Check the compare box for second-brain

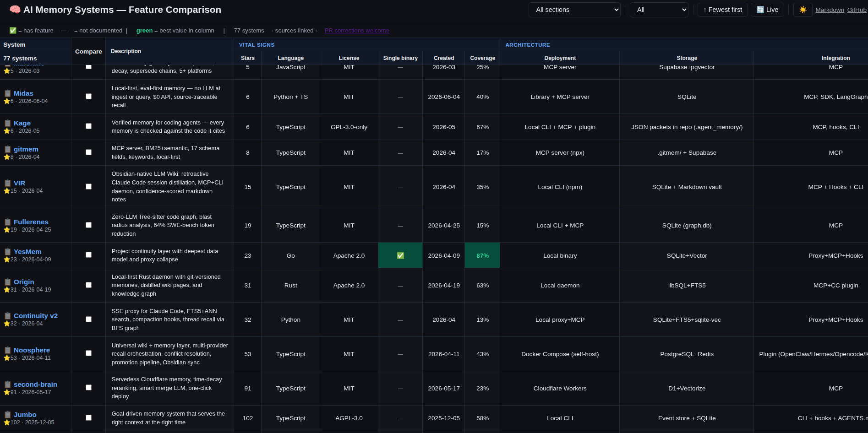pos(88,388)
